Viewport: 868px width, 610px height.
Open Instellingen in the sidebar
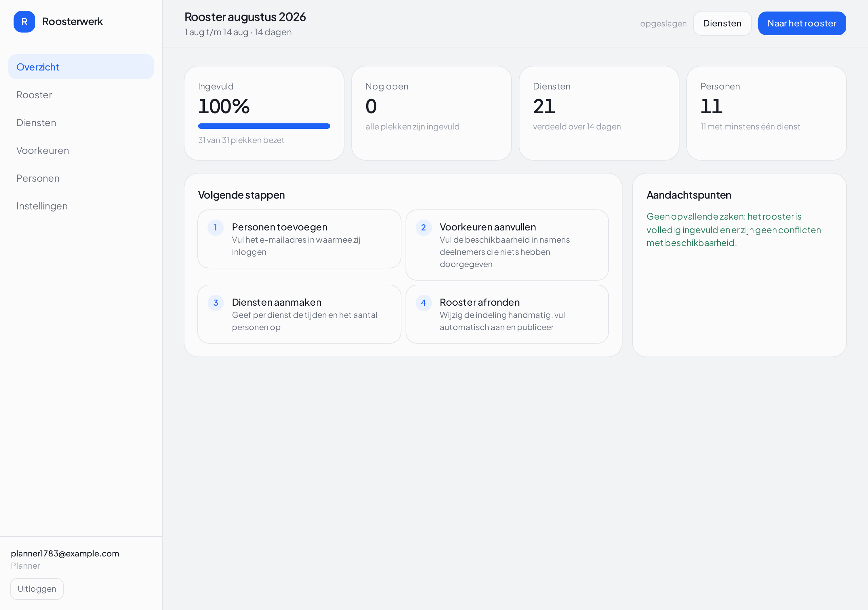pos(81,206)
